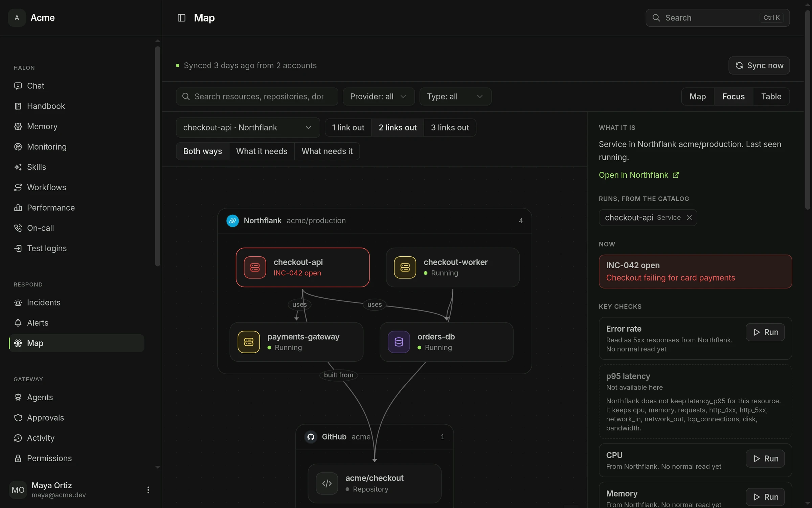Remove checkout-api Service catalog chip
Screen dimensions: 812x508
click(689, 217)
